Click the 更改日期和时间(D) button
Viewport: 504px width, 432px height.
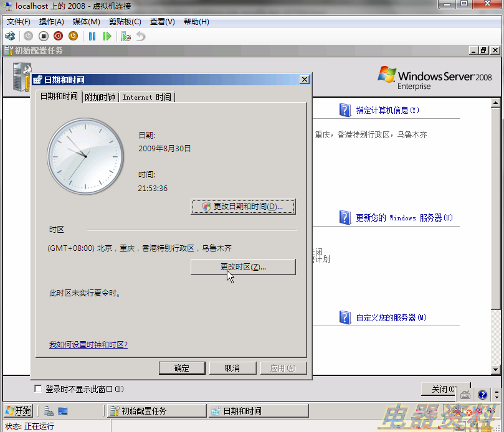tap(242, 207)
